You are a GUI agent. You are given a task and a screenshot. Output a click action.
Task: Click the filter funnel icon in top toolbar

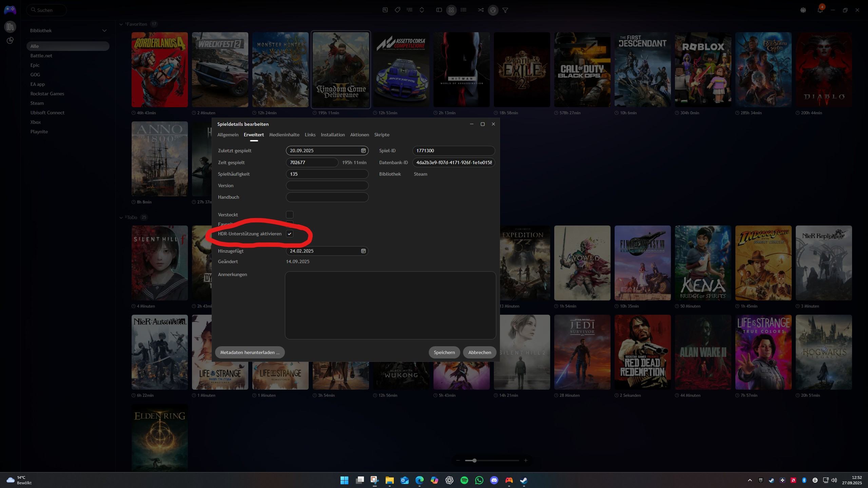tap(505, 10)
